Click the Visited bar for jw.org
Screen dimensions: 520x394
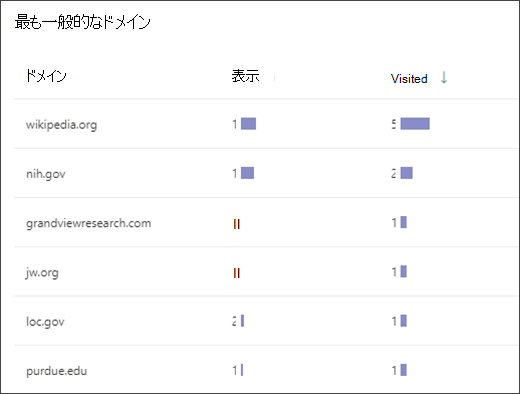point(404,272)
